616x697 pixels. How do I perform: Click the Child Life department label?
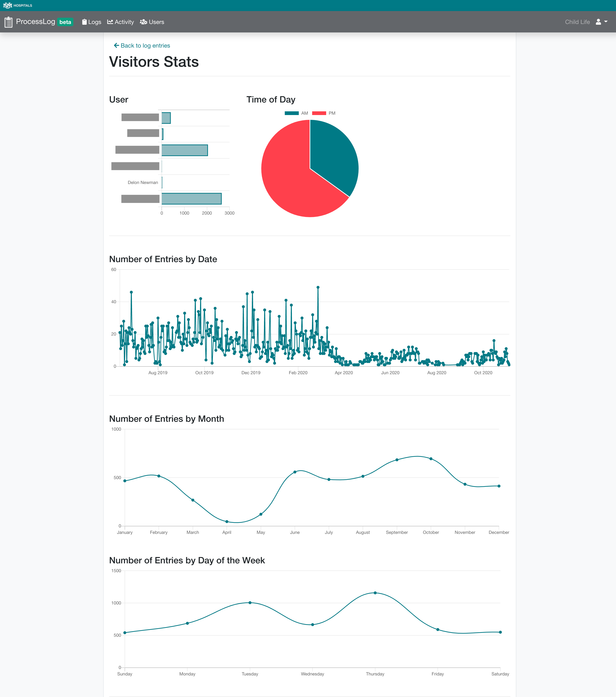tap(577, 22)
